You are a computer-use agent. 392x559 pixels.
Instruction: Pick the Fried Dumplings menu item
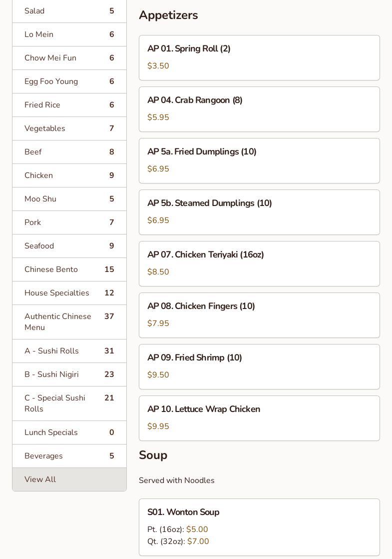pos(259,160)
